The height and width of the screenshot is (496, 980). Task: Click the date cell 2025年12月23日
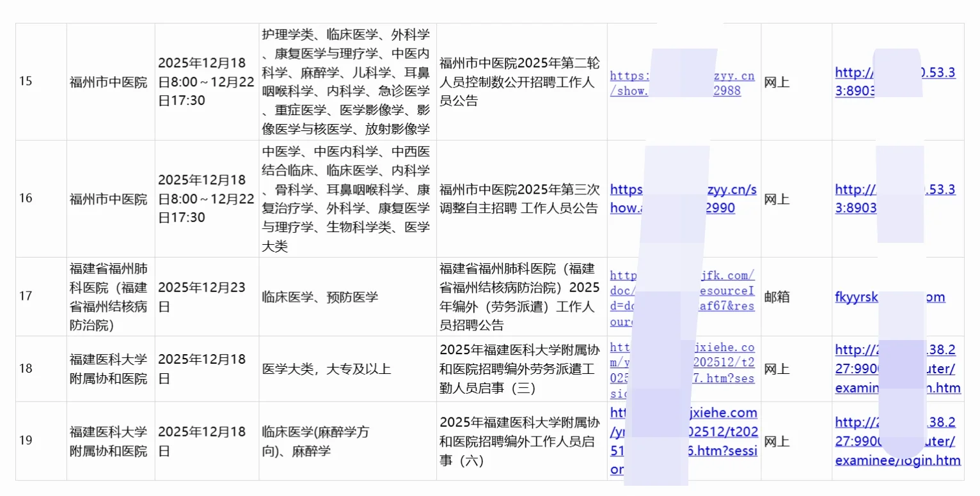[206, 296]
